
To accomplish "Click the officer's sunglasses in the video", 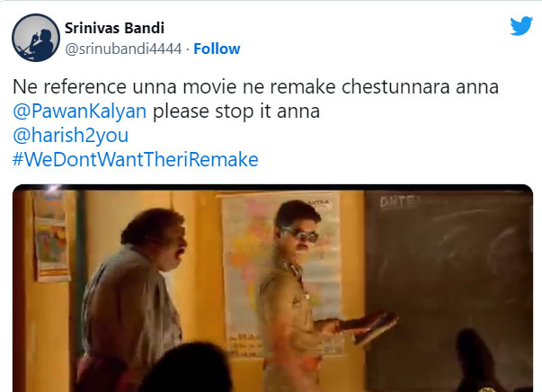I will tap(301, 235).
